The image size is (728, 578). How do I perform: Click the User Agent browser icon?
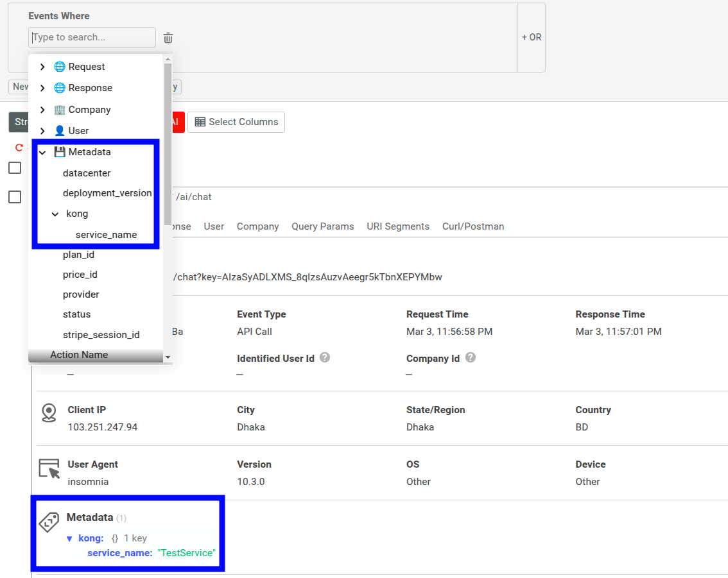[49, 468]
